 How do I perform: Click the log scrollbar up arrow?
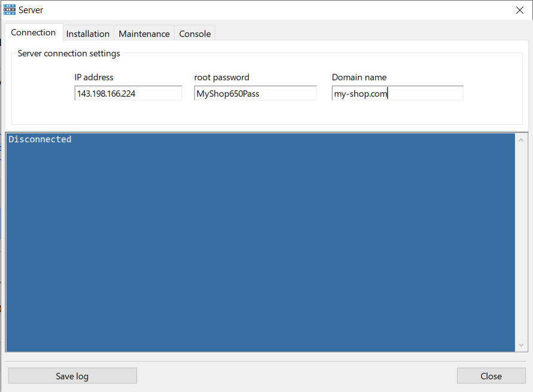[521, 140]
